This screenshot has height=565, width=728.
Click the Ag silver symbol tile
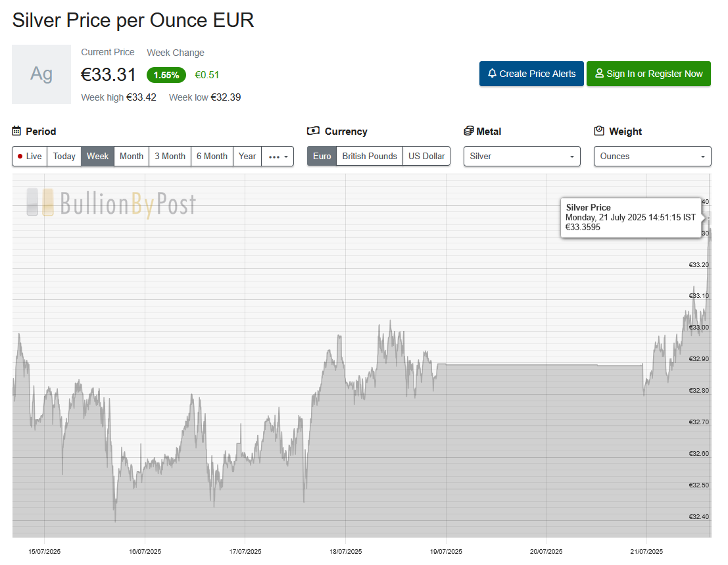tap(41, 74)
